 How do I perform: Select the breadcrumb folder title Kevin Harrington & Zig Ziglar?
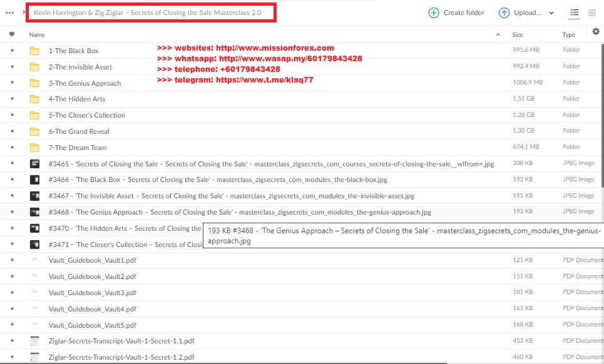coord(148,13)
